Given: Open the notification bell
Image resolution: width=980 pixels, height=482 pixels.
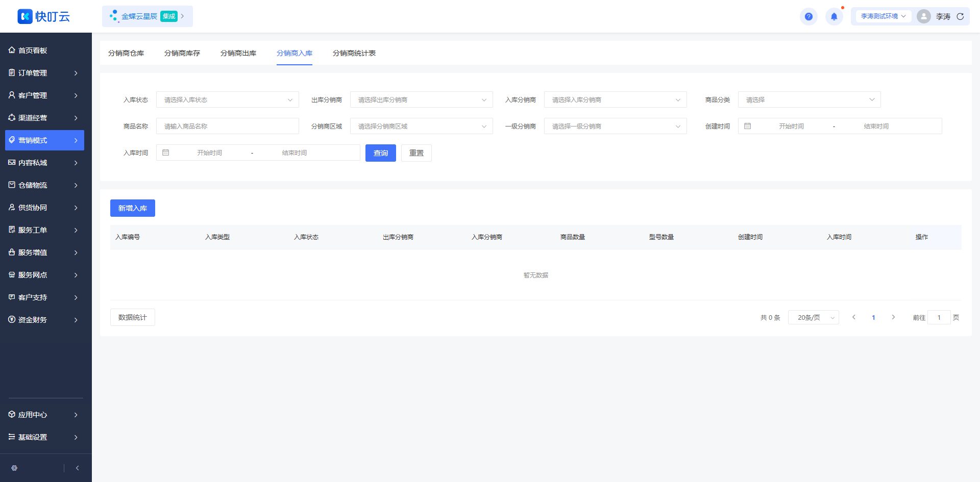Looking at the screenshot, I should (x=834, y=16).
